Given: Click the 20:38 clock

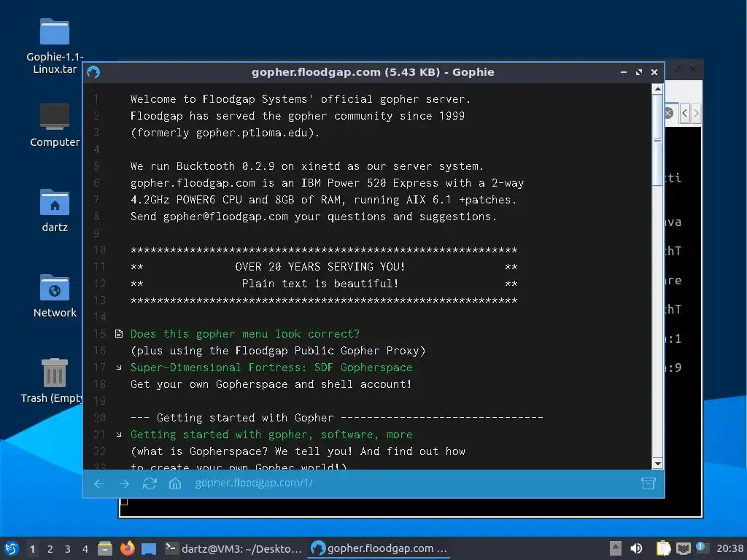Looking at the screenshot, I should [729, 548].
